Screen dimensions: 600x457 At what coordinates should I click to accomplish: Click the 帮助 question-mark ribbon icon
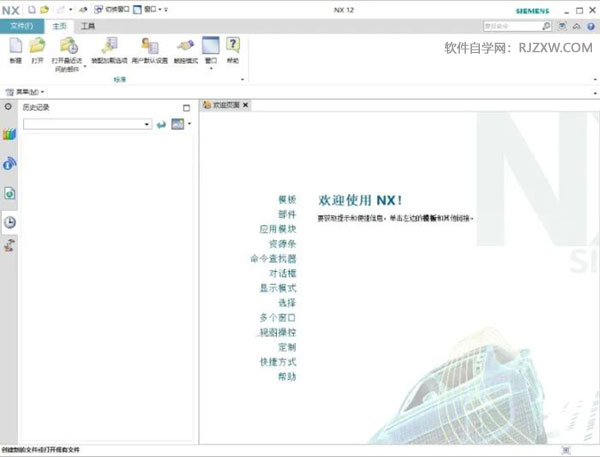tap(233, 45)
